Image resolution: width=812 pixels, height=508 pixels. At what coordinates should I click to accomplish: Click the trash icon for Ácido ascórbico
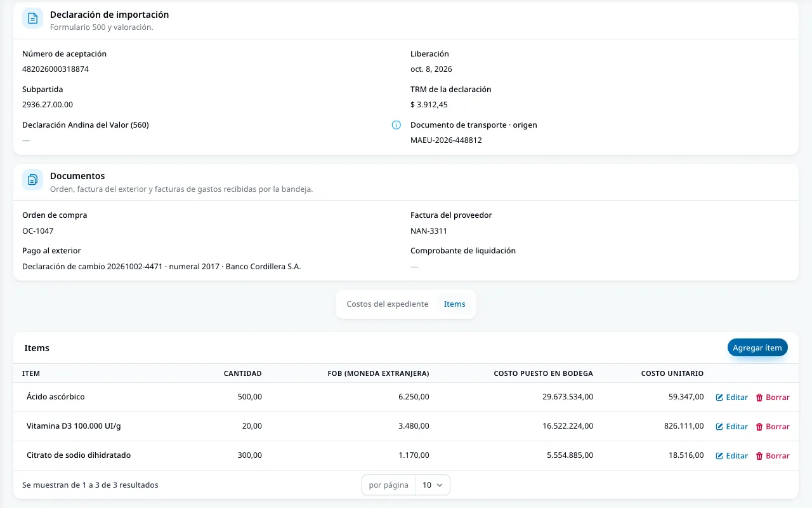point(759,398)
